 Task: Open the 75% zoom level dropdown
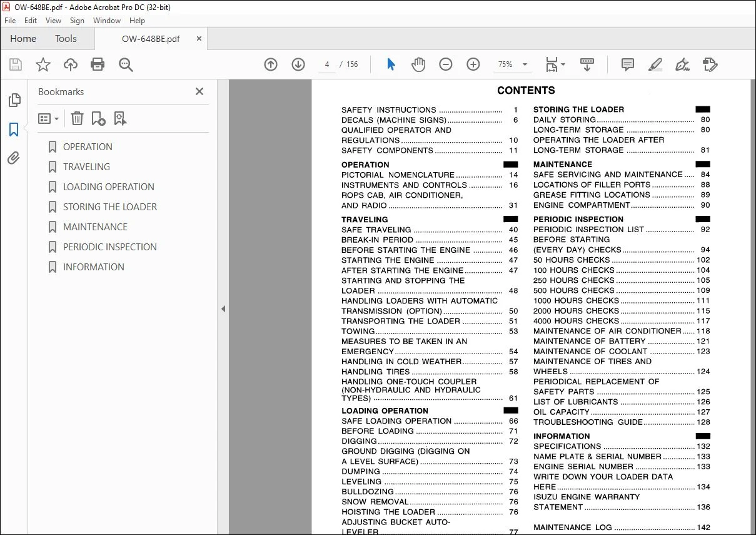513,64
